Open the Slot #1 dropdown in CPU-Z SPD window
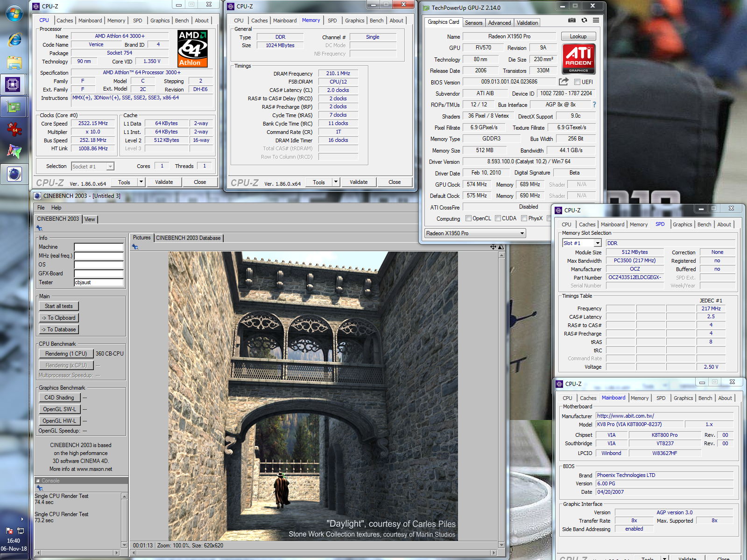 point(598,243)
